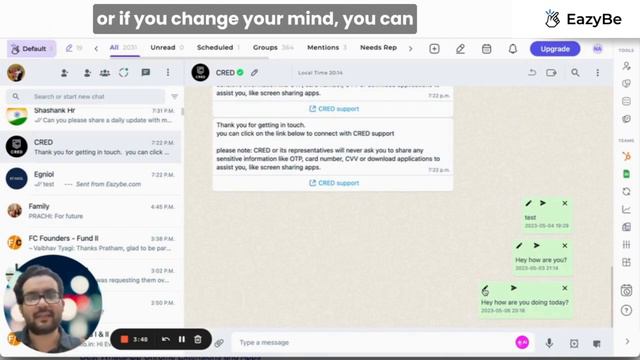Open the second CRED support link
This screenshot has height=360, width=640.
coord(334,183)
